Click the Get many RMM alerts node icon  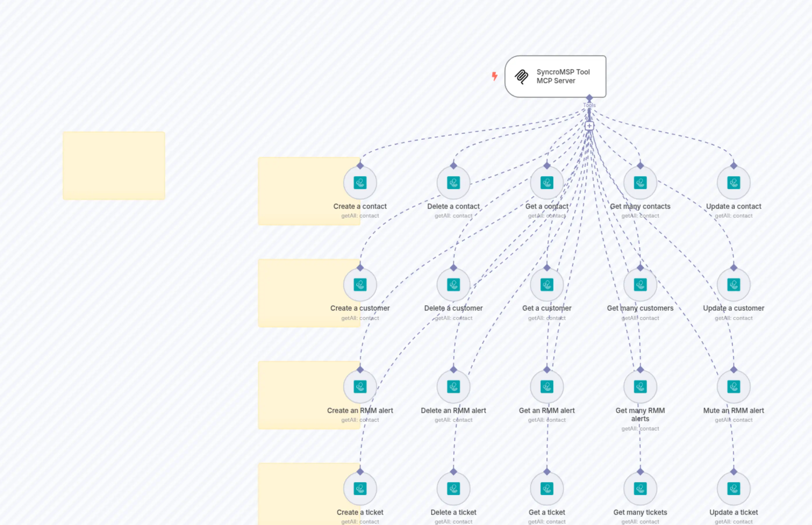[x=640, y=387]
